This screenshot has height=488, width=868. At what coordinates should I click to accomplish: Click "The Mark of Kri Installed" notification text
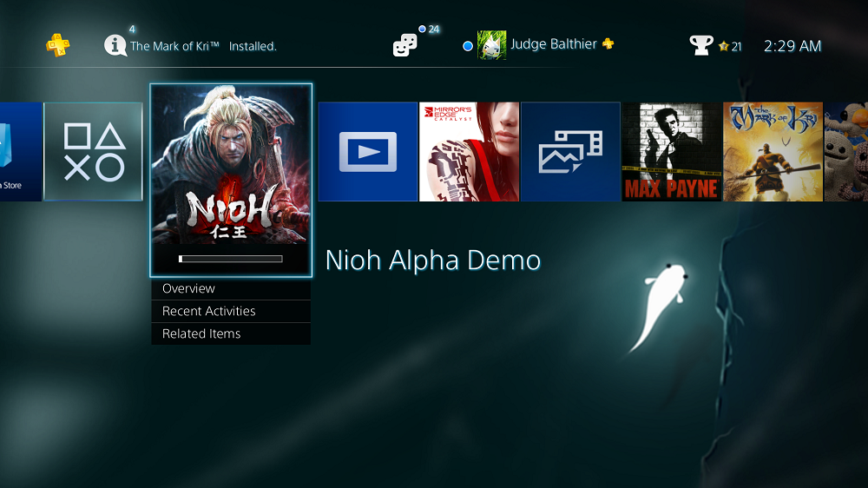click(x=203, y=46)
